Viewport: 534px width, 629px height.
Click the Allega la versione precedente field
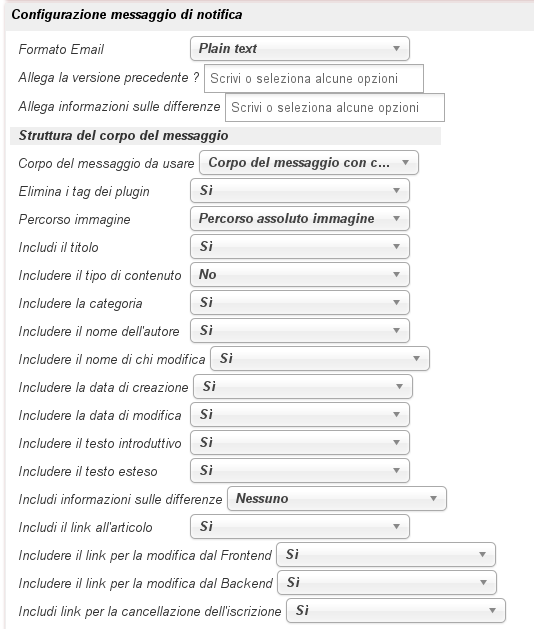tap(314, 78)
